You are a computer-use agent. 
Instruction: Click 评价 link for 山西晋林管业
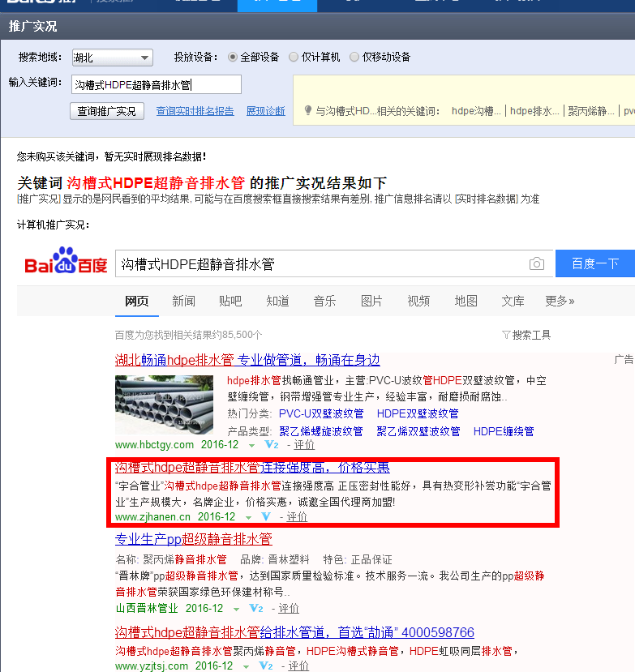289,609
